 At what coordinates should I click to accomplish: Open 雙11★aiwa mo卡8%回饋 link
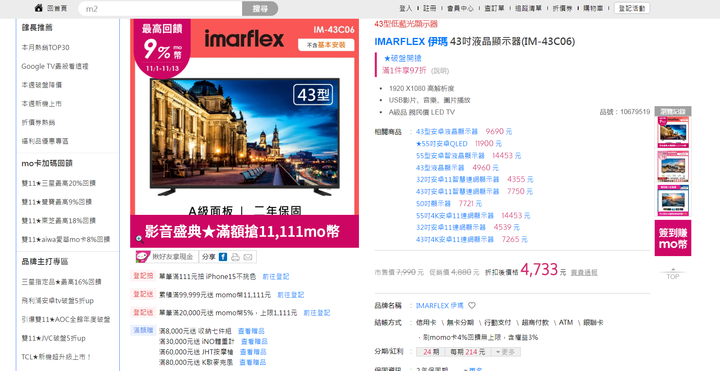pos(66,239)
